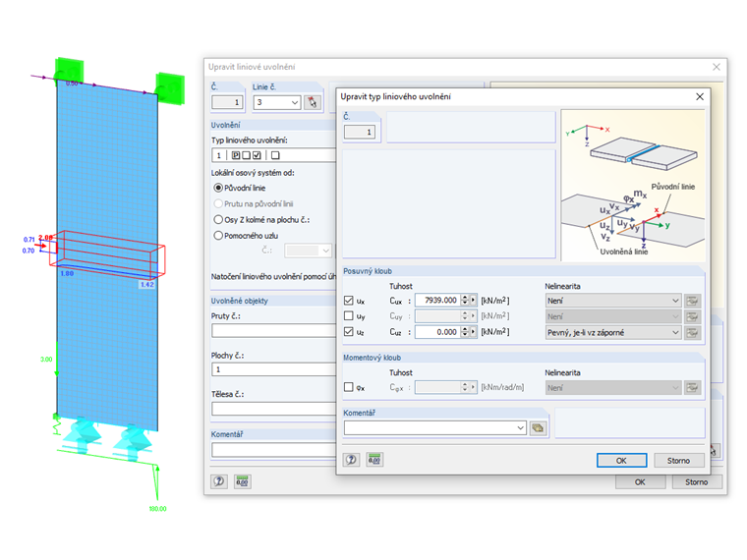Enable the uy translational release checkbox

(348, 315)
